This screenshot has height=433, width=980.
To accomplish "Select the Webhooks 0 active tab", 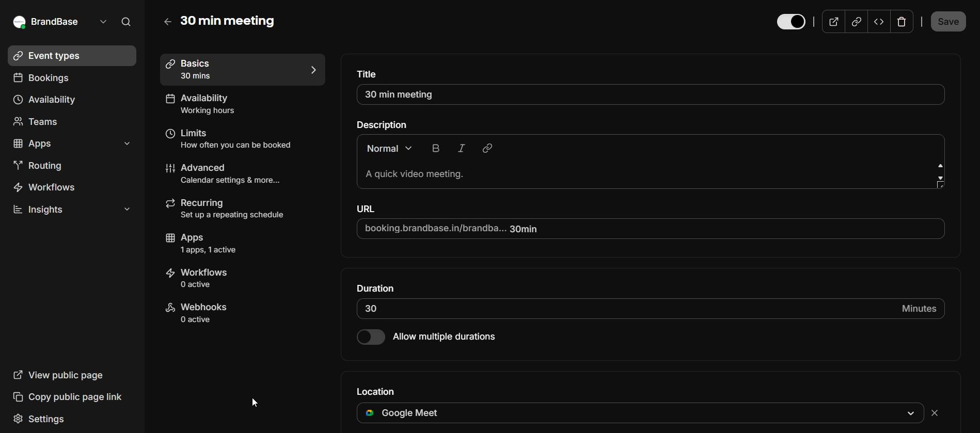I will [243, 313].
